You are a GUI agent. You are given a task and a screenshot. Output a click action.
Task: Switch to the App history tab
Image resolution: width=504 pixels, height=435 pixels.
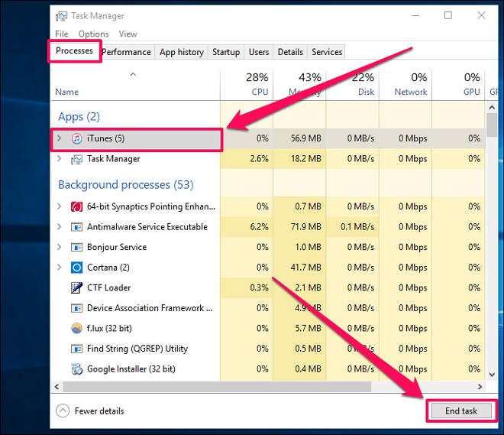(182, 52)
